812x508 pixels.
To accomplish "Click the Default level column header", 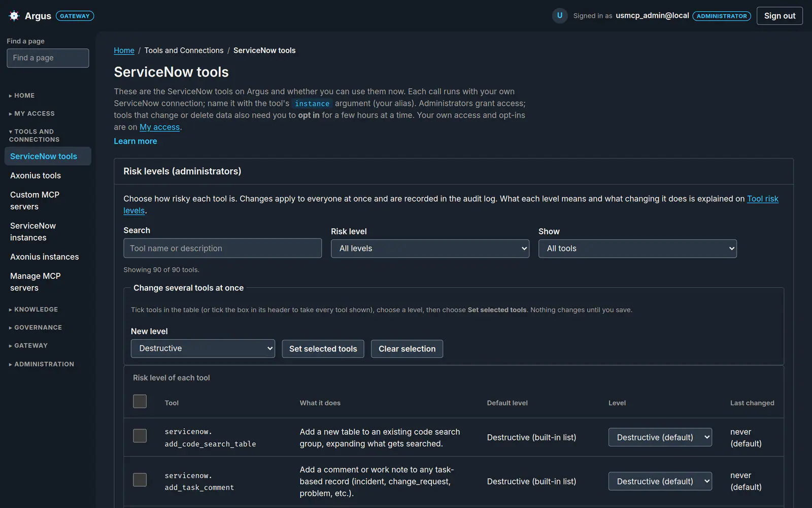I will (507, 403).
